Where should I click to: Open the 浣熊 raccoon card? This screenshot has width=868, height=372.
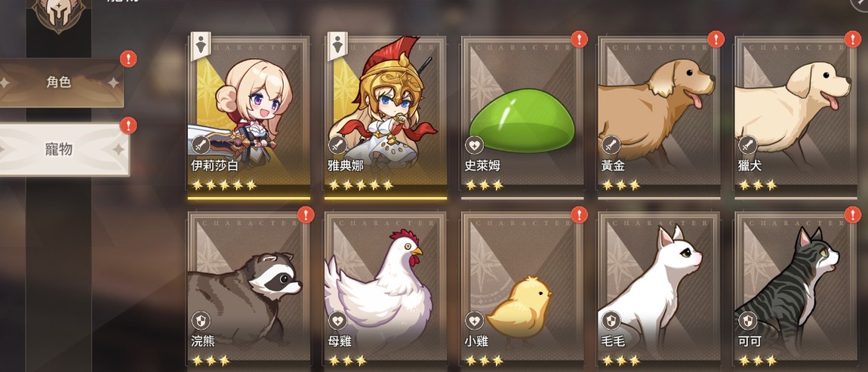pos(248,291)
